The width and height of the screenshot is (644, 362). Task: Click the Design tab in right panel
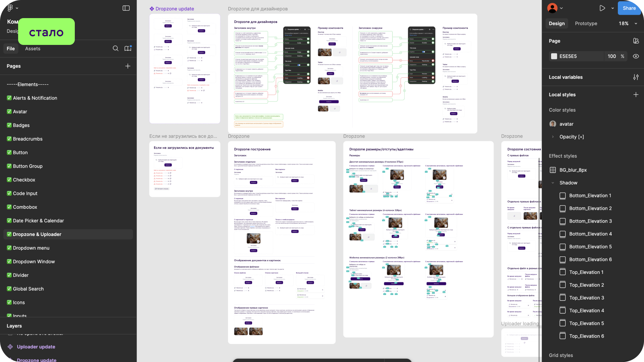[557, 23]
